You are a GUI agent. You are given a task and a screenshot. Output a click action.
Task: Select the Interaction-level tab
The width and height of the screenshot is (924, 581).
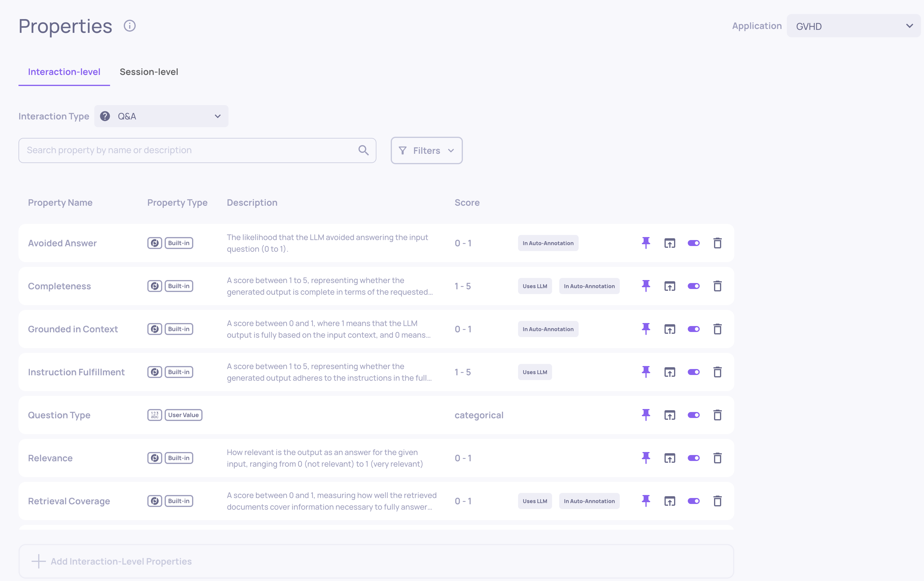coord(64,72)
